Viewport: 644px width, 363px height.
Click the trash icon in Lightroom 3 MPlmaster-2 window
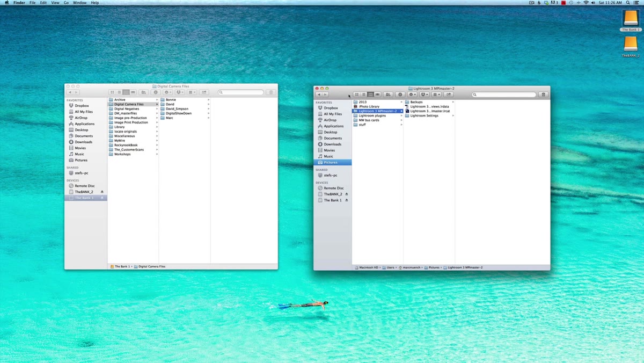click(x=544, y=95)
